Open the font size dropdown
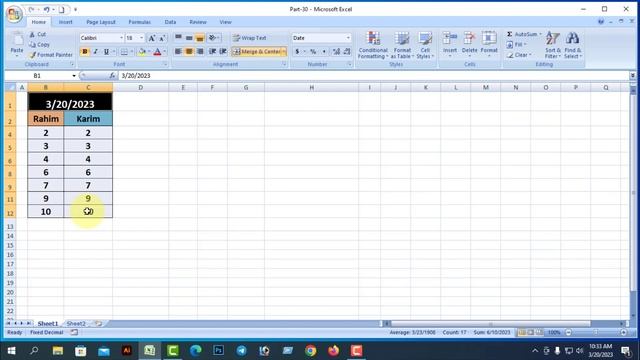Image resolution: width=640 pixels, height=360 pixels. coord(142,38)
